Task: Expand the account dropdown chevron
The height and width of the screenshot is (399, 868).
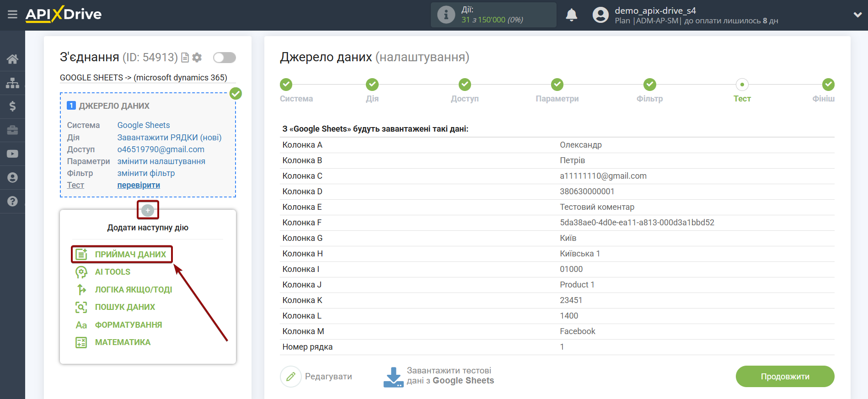Action: click(x=857, y=15)
